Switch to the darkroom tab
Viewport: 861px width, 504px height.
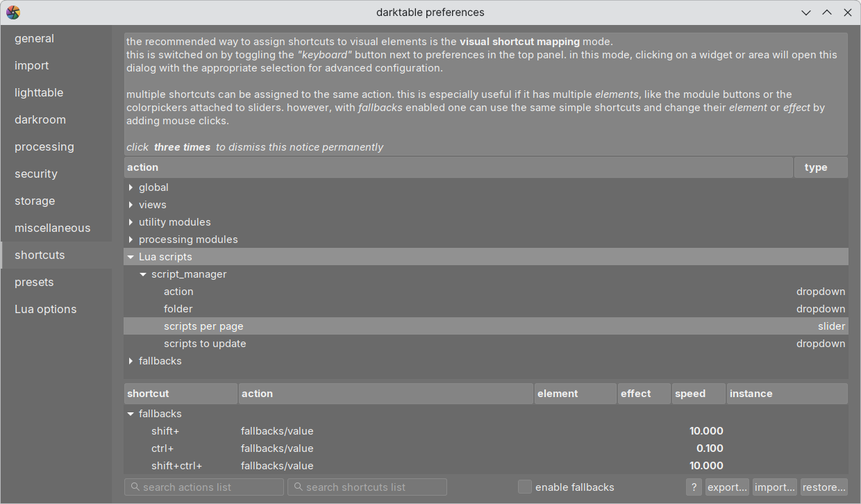point(56,120)
